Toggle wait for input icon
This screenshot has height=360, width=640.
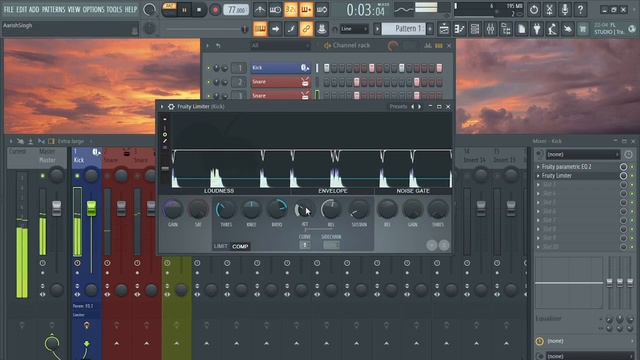click(275, 9)
